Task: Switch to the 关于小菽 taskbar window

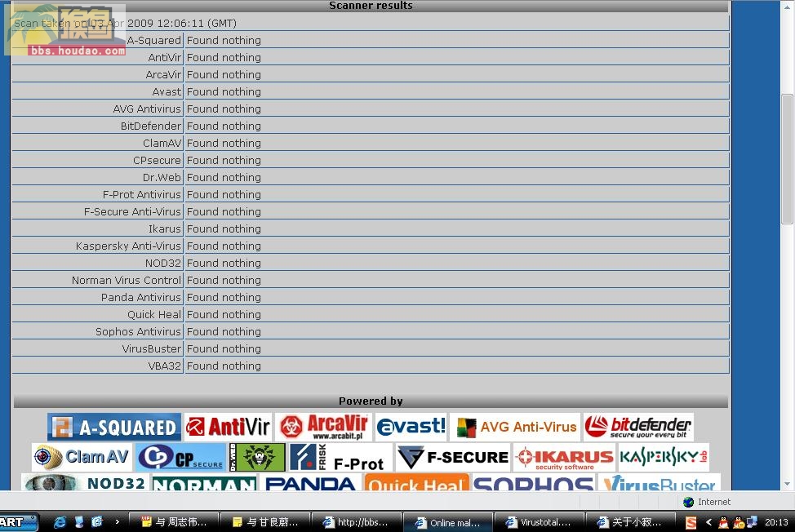Action: point(631,522)
